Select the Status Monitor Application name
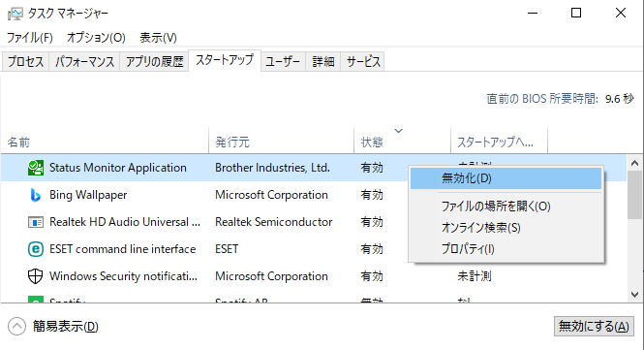 (x=118, y=168)
